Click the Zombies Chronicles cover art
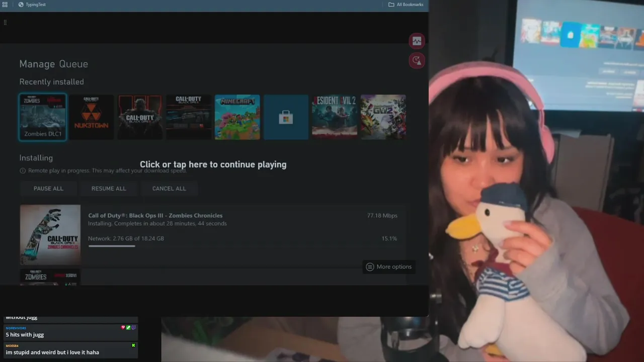Viewport: 644px width, 362px height. (x=50, y=234)
